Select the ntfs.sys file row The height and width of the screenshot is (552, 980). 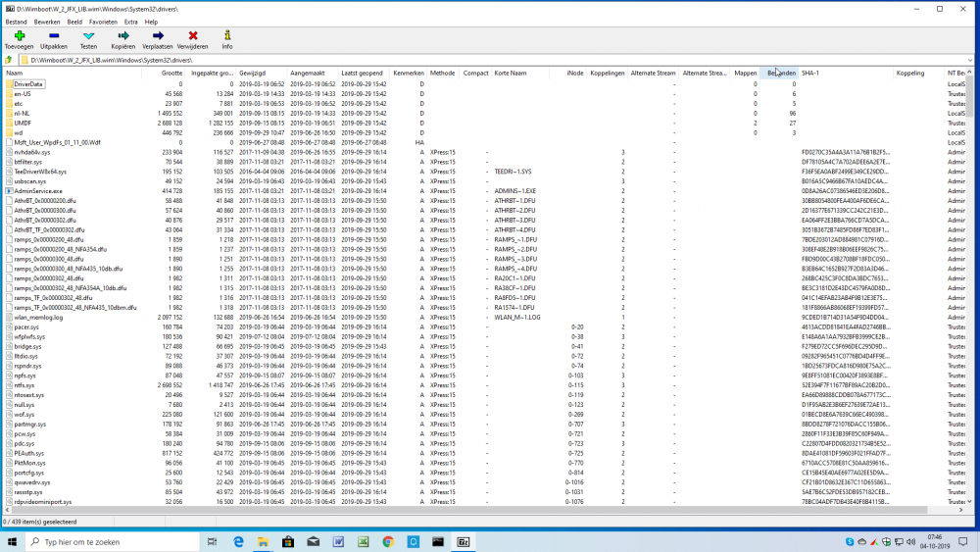click(x=24, y=384)
